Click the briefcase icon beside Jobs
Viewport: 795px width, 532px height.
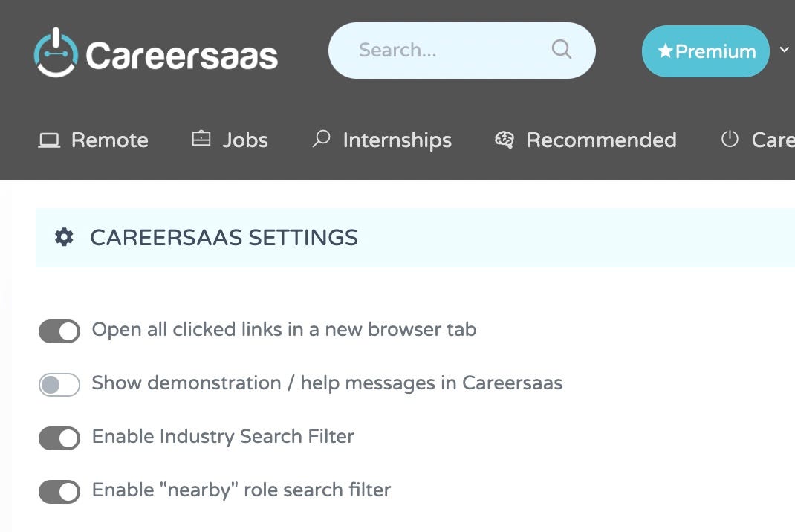(x=201, y=138)
